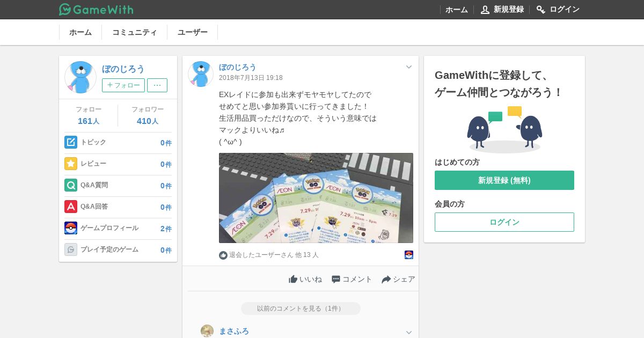
Task: Click the レビュー star icon
Action: point(71,164)
